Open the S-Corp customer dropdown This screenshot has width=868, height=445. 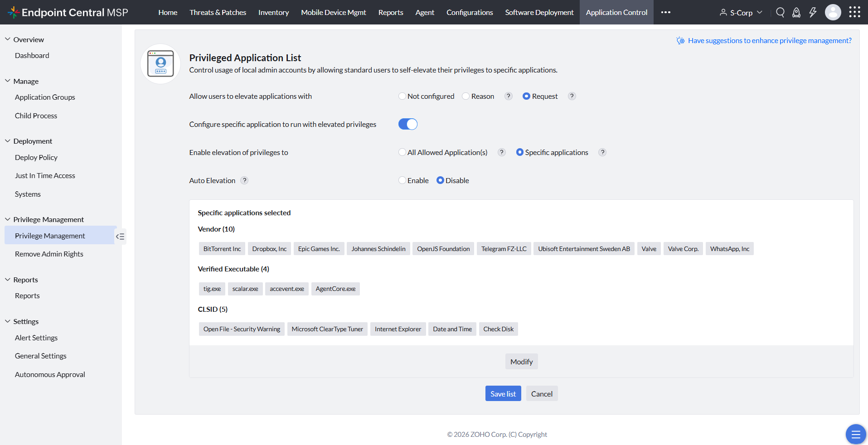click(x=741, y=12)
